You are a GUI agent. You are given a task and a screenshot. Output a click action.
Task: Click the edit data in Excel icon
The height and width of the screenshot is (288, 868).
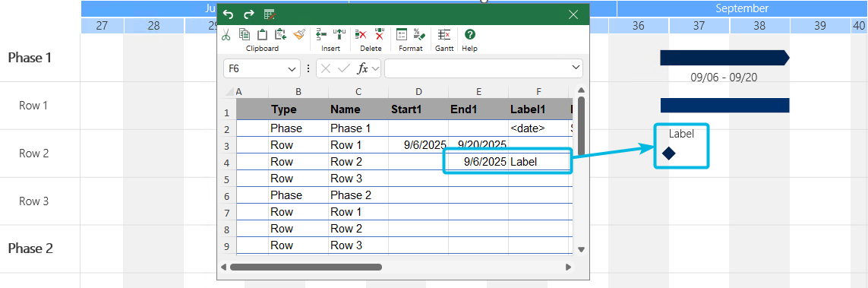pos(270,14)
